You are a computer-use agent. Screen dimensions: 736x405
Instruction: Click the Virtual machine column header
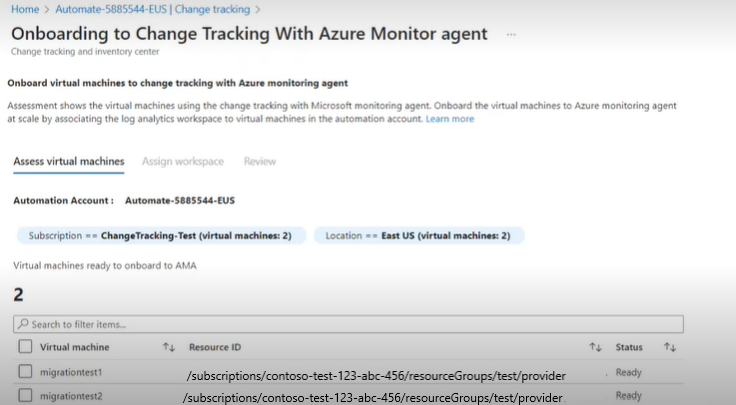(75, 347)
